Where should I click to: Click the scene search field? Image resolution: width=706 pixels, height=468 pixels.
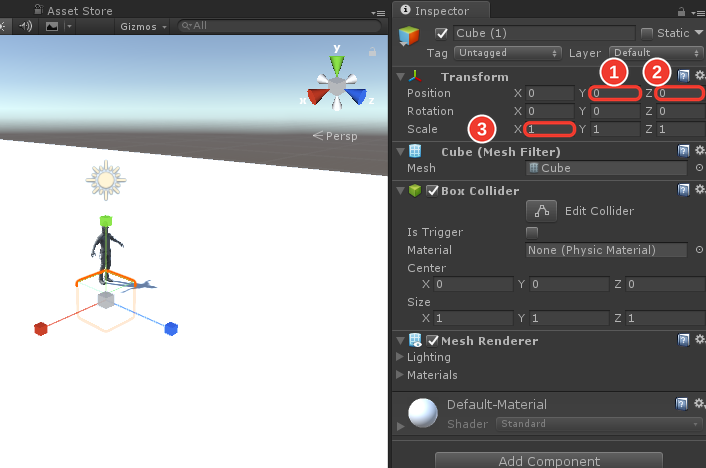pyautogui.click(x=279, y=26)
